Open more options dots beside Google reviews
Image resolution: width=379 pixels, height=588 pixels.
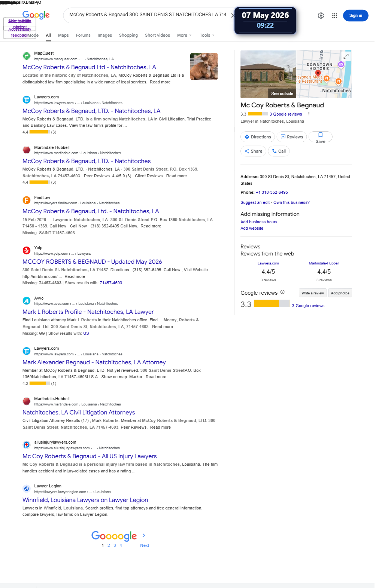point(309,114)
